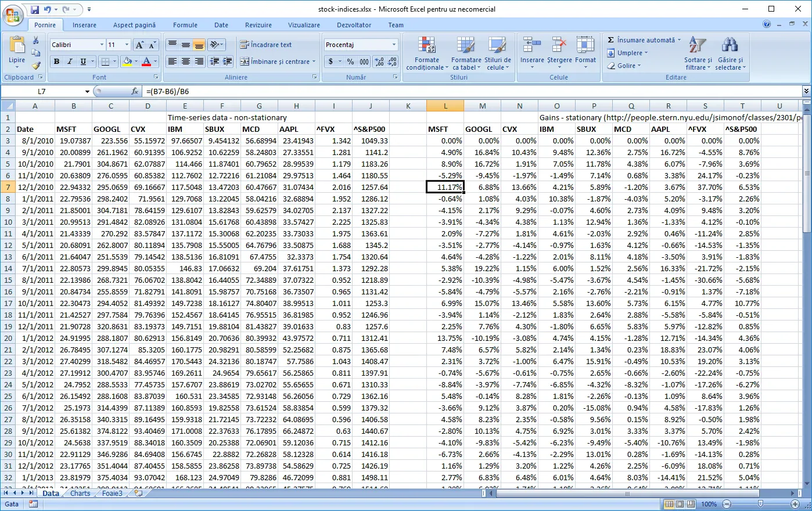This screenshot has height=511, width=812.
Task: Increase the cell indent
Action: tap(227, 62)
